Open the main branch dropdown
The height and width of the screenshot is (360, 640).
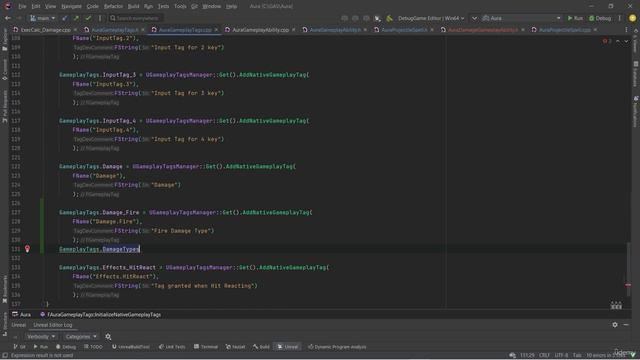[42, 18]
